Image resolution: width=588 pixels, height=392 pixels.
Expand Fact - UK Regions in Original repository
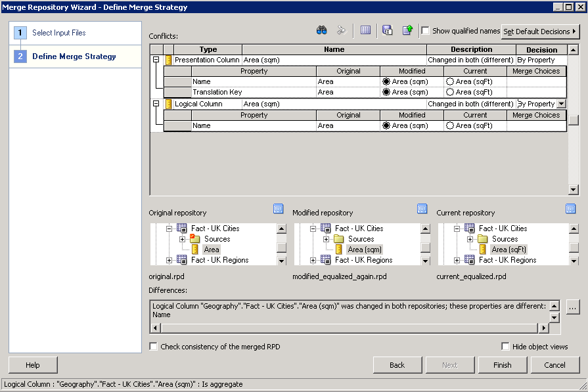pyautogui.click(x=169, y=260)
